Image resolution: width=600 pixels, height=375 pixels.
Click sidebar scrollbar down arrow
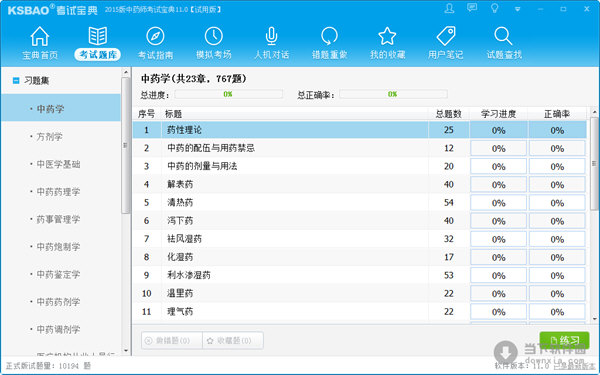click(126, 351)
